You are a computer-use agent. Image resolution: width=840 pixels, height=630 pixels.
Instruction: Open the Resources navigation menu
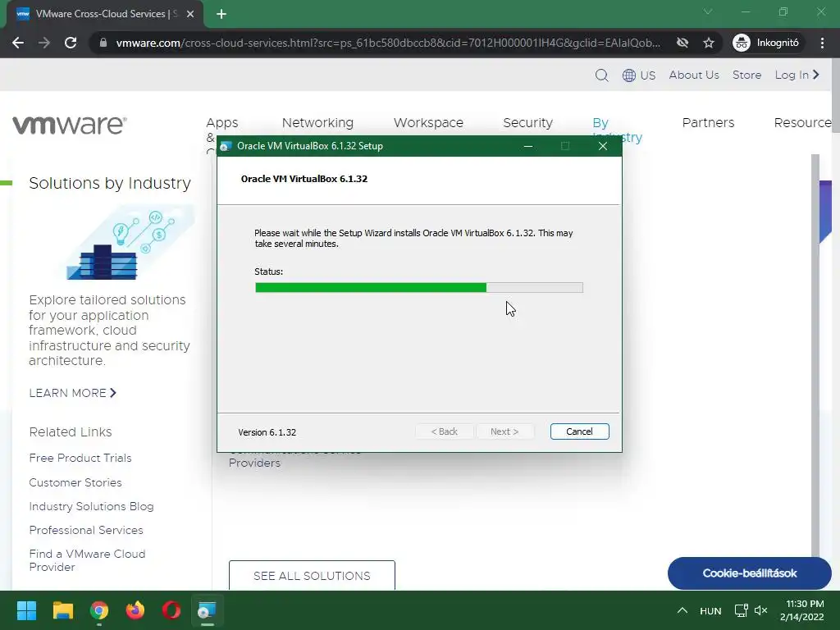[x=802, y=123]
